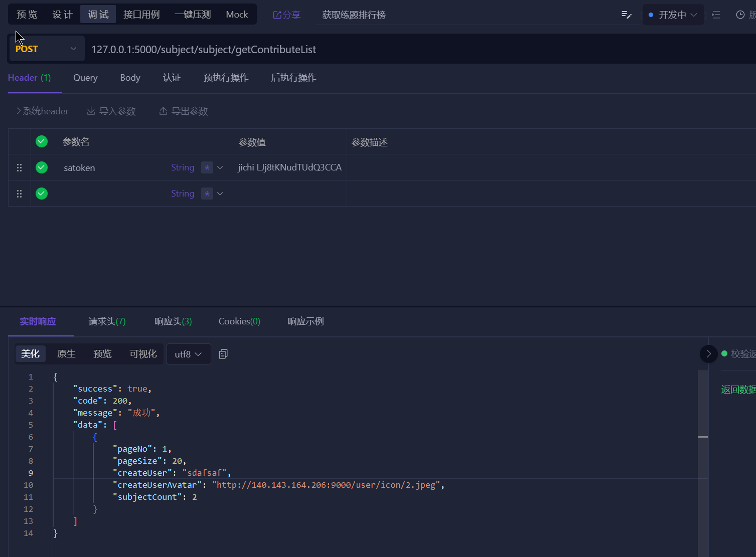Open the POST method dropdown
The image size is (756, 557).
point(47,49)
